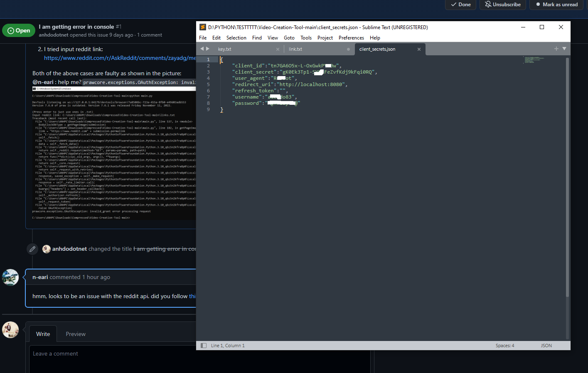Click "Line 1, Column 1" in status bar
The height and width of the screenshot is (373, 588).
(x=228, y=346)
